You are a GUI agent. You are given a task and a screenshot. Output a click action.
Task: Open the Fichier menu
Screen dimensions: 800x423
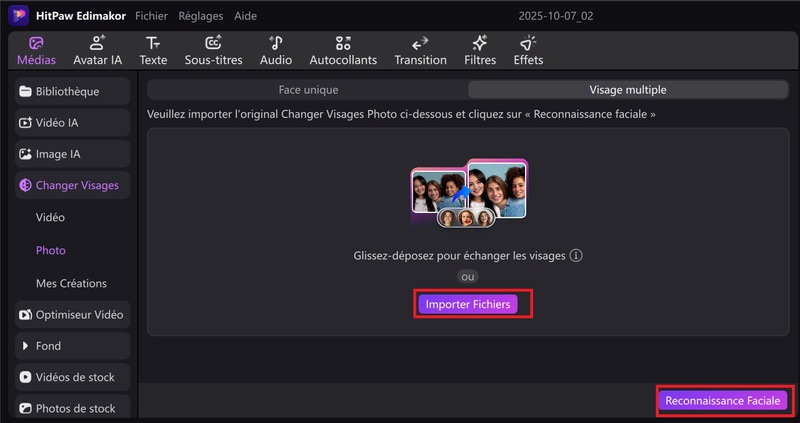coord(151,16)
